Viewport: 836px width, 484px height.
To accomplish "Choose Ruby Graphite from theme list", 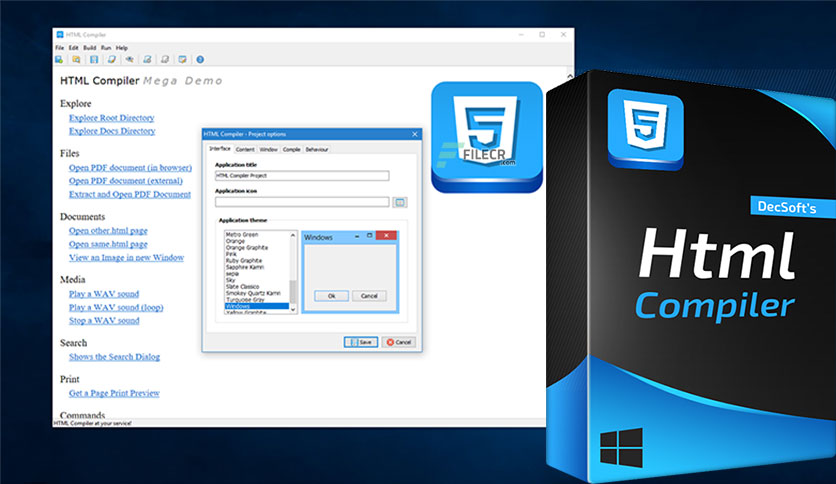I will [244, 261].
